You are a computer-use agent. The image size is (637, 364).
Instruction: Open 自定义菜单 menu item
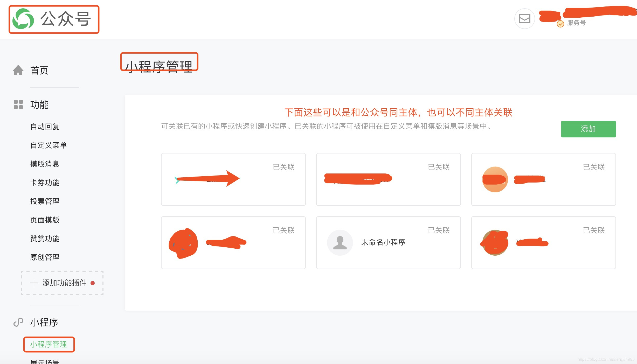49,145
